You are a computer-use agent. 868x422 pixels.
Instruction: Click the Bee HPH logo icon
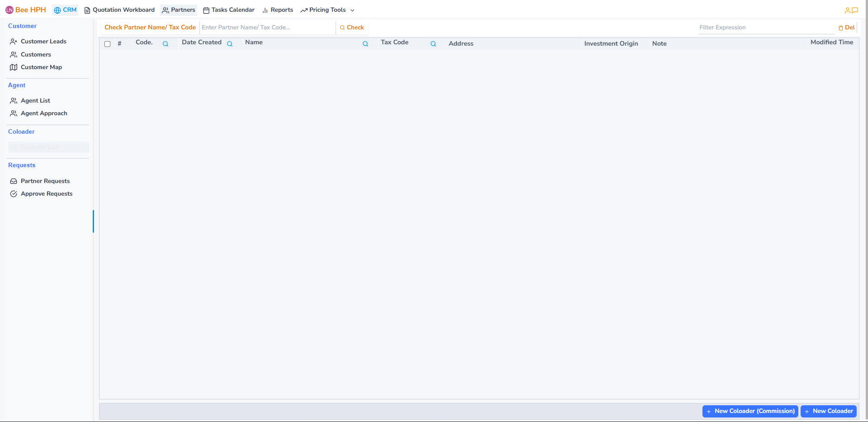9,10
